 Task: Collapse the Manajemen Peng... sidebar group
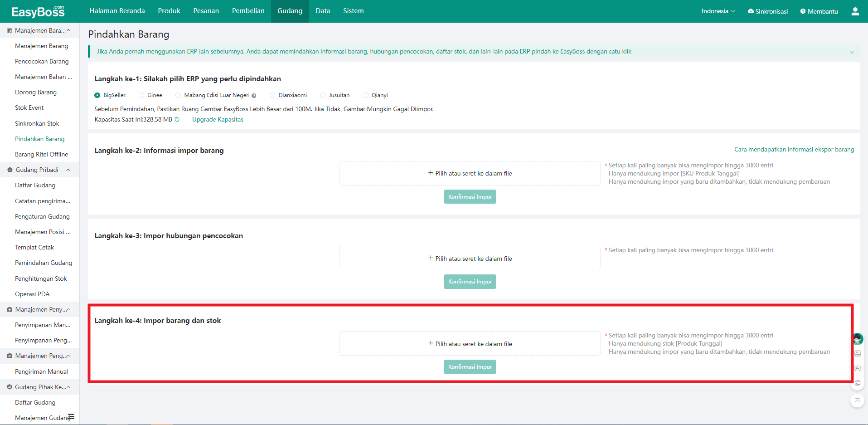[x=68, y=356]
